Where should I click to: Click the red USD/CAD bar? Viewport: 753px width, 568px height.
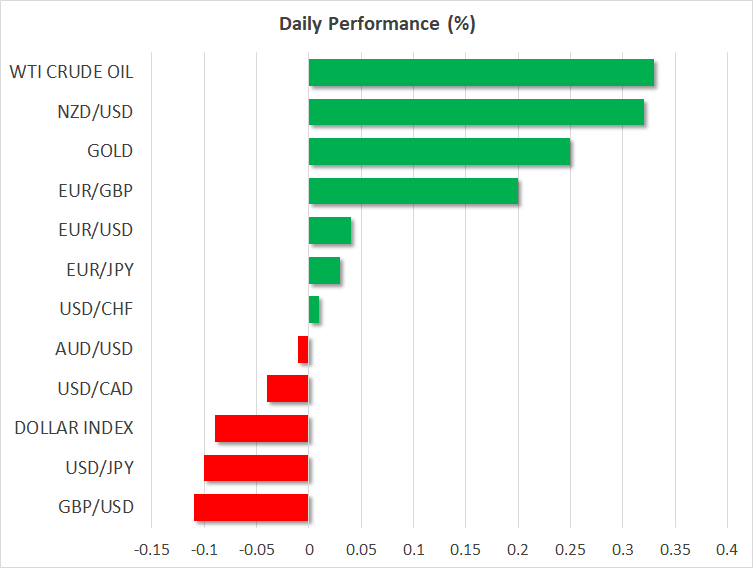[x=288, y=388]
